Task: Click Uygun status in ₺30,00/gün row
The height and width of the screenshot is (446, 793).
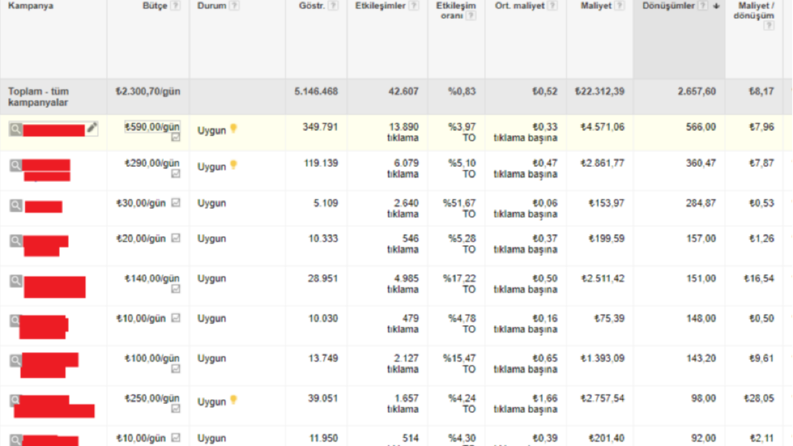Action: click(211, 203)
